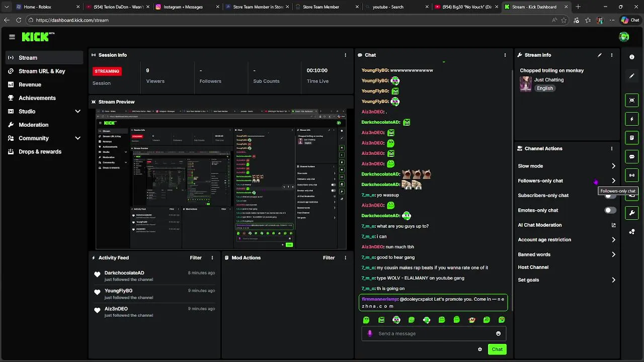
Task: Open Session Info panel options menu
Action: tap(345, 55)
